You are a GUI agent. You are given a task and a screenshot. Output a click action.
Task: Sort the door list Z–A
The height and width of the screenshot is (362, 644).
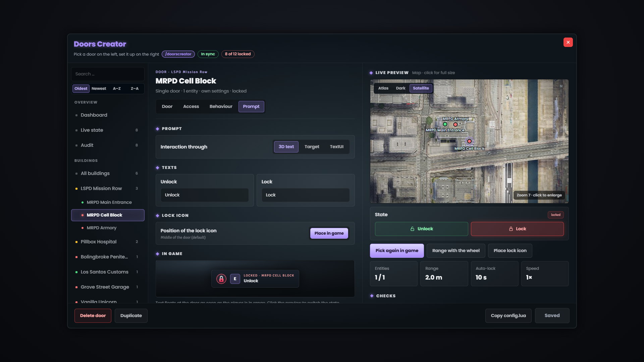(x=135, y=88)
